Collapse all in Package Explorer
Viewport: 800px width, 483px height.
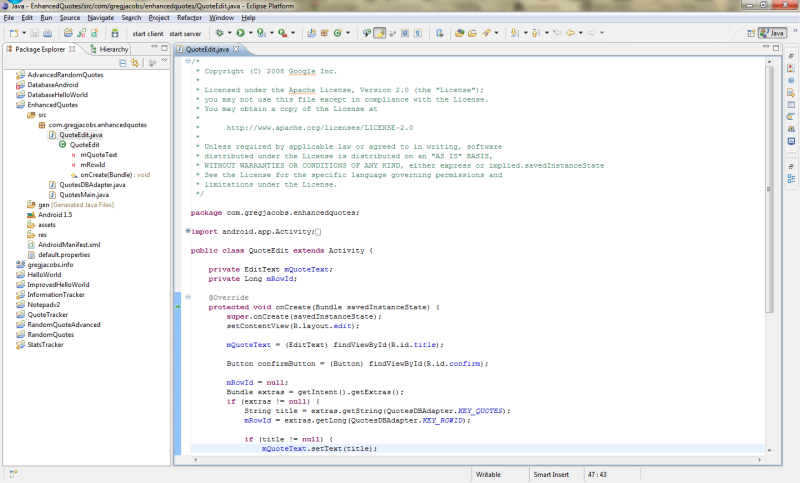(122, 63)
